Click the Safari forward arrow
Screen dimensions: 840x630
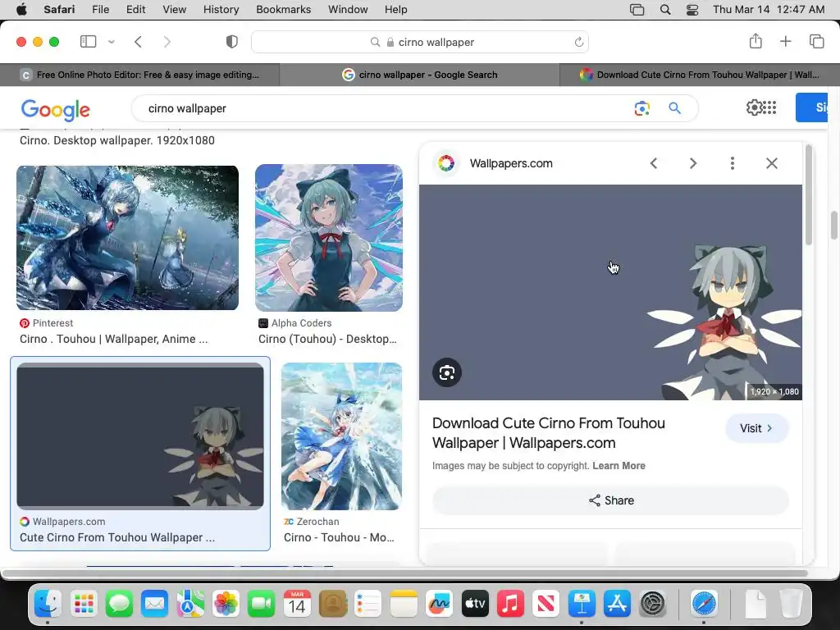(167, 42)
